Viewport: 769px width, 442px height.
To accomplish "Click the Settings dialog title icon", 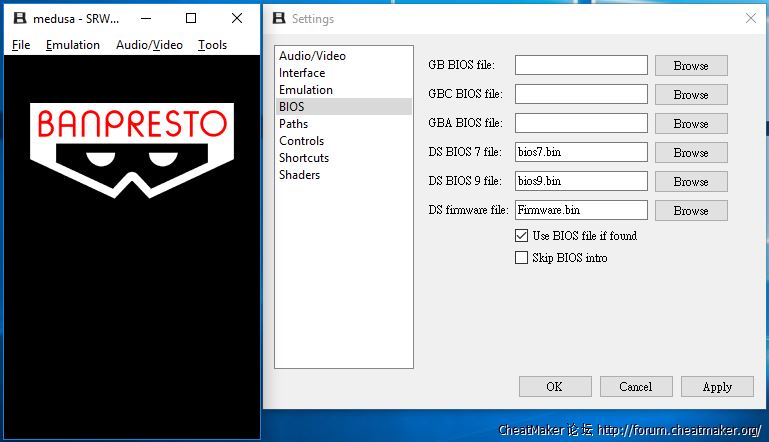I will 279,18.
